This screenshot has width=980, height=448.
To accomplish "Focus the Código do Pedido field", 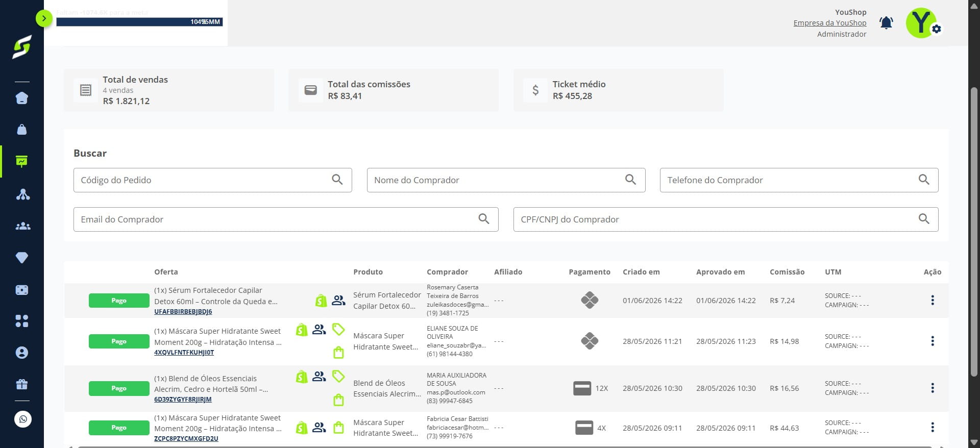I will [213, 180].
